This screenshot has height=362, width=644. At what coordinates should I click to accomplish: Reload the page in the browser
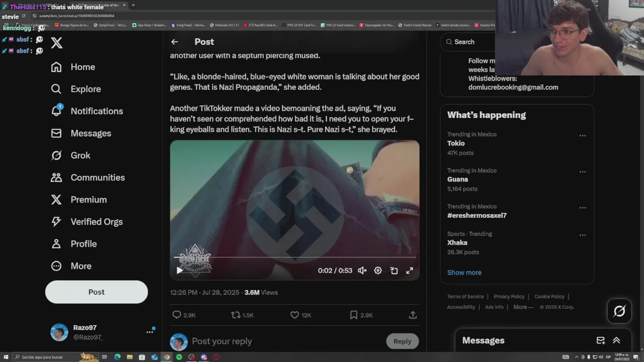[23, 16]
